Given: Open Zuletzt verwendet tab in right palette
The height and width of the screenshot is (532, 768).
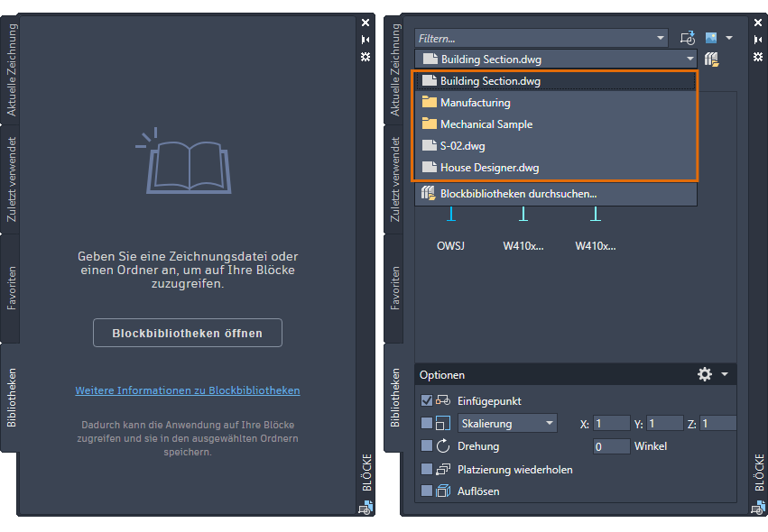Looking at the screenshot, I should 394,179.
